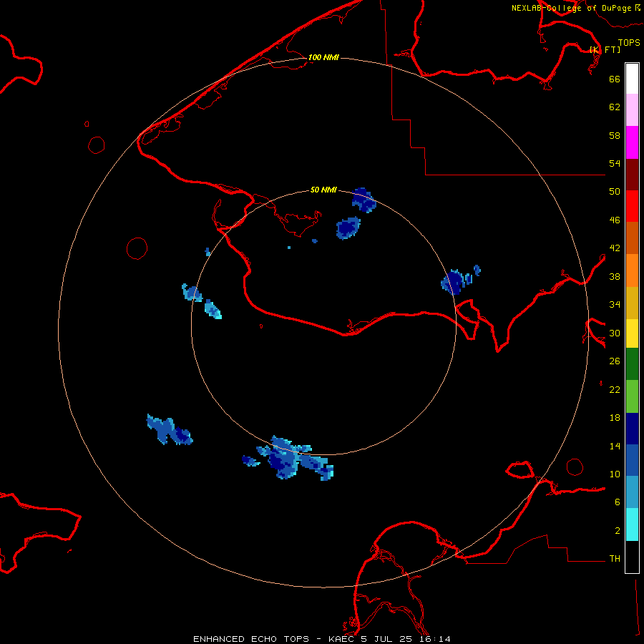Click the legend value "14"
The image size is (644, 644).
point(615,446)
